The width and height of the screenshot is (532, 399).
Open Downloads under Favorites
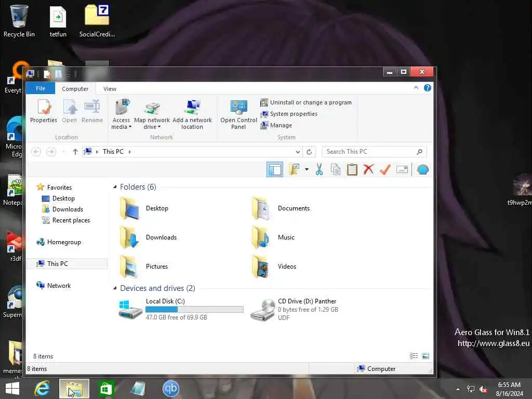pos(62,209)
